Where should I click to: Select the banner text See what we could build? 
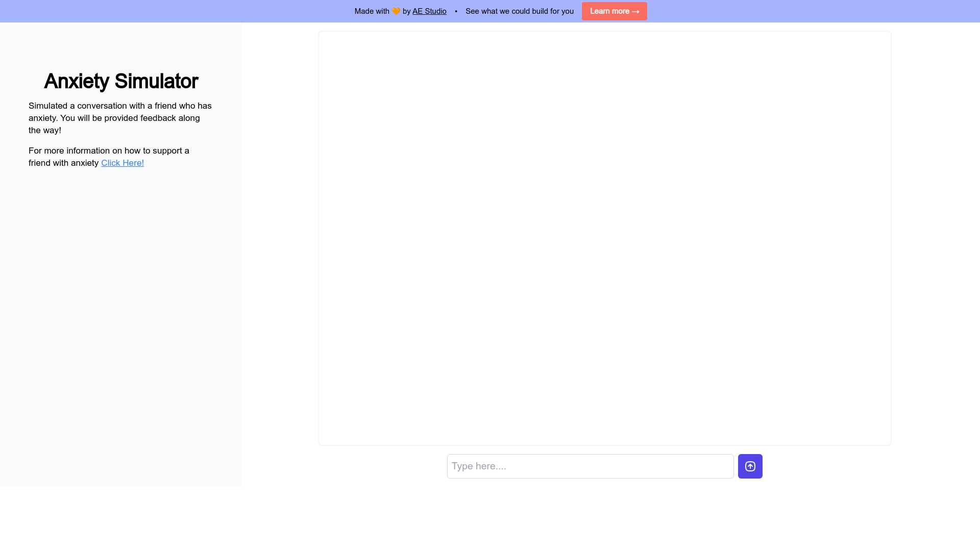pos(519,11)
